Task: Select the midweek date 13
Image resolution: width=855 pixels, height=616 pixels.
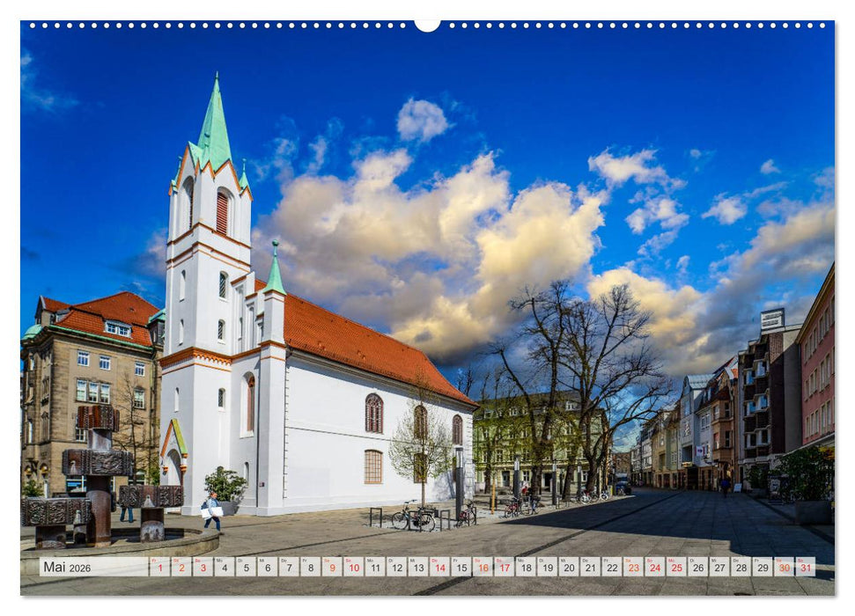Action: (417, 568)
